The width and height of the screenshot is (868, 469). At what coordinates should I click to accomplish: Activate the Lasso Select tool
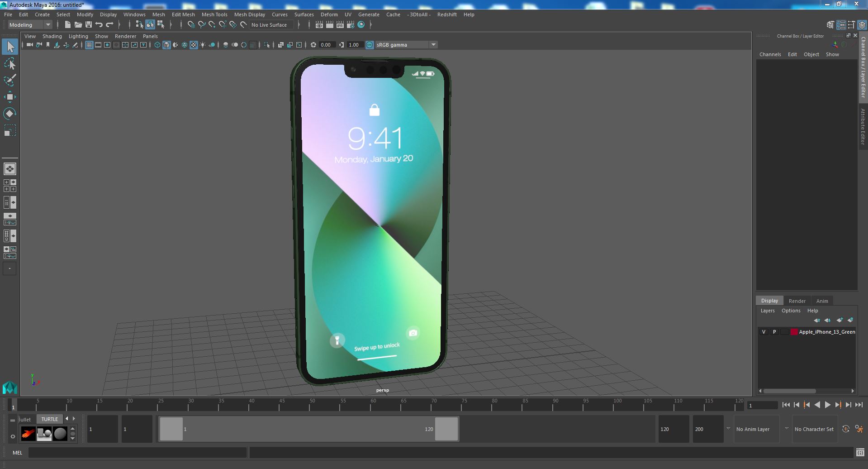(x=10, y=63)
